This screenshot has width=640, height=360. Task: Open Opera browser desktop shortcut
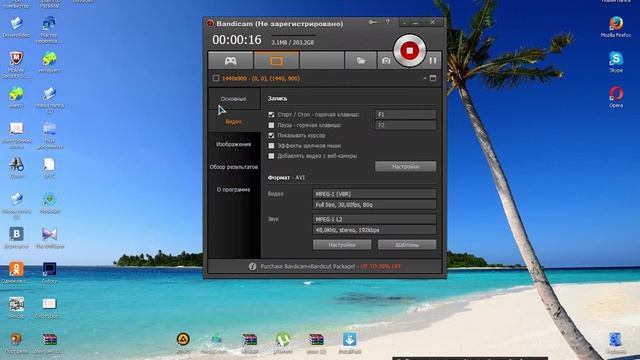point(616,97)
